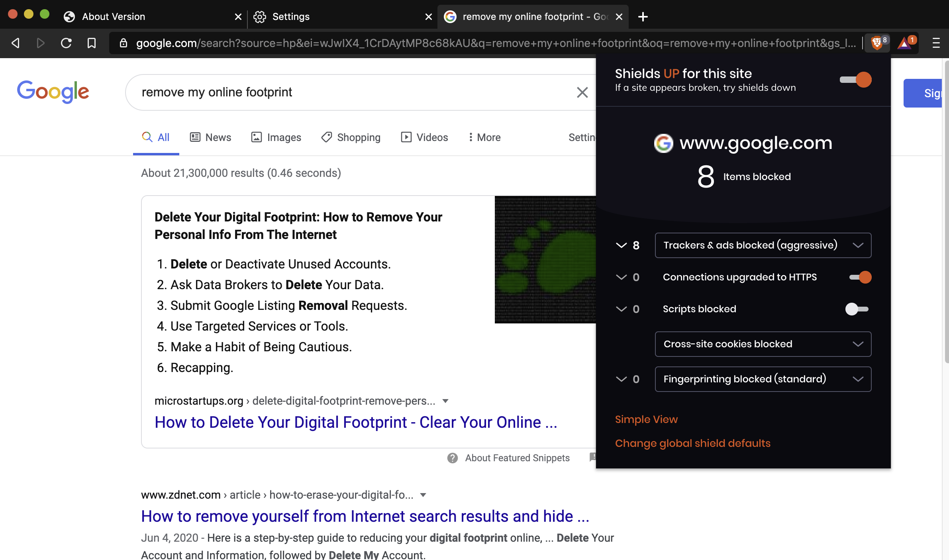The height and width of the screenshot is (560, 949).
Task: Click Change global shield defaults link
Action: tap(693, 443)
